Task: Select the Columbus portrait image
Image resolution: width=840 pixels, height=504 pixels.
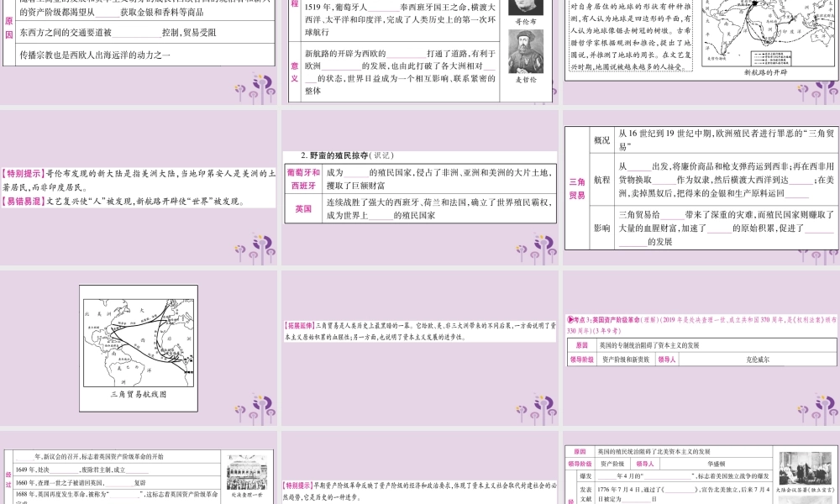Action: [x=525, y=7]
